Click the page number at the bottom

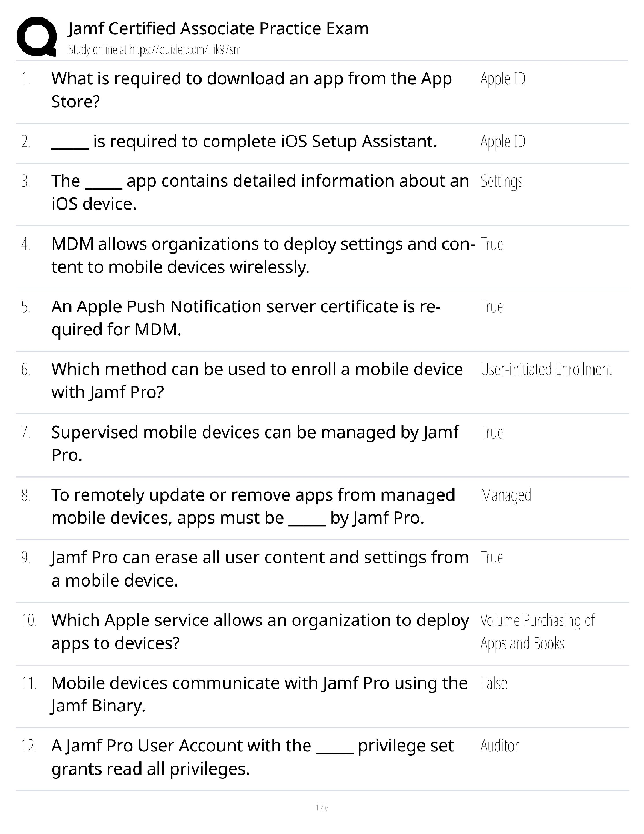(x=321, y=807)
